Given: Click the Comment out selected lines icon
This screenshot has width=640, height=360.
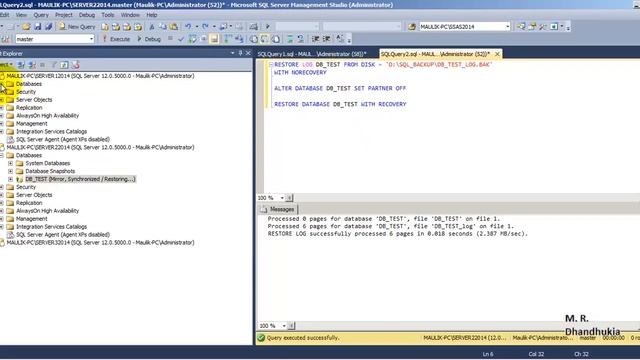Looking at the screenshot, I should tap(289, 39).
